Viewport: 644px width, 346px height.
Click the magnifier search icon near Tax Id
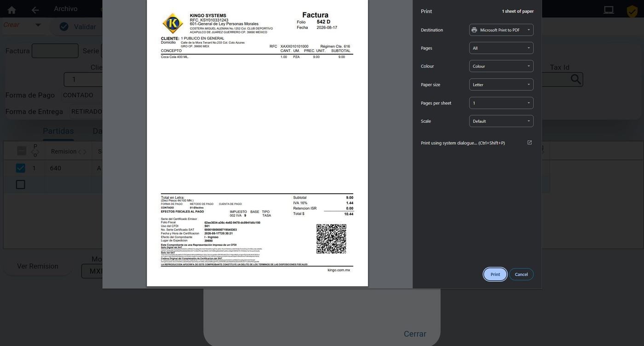[x=575, y=79]
